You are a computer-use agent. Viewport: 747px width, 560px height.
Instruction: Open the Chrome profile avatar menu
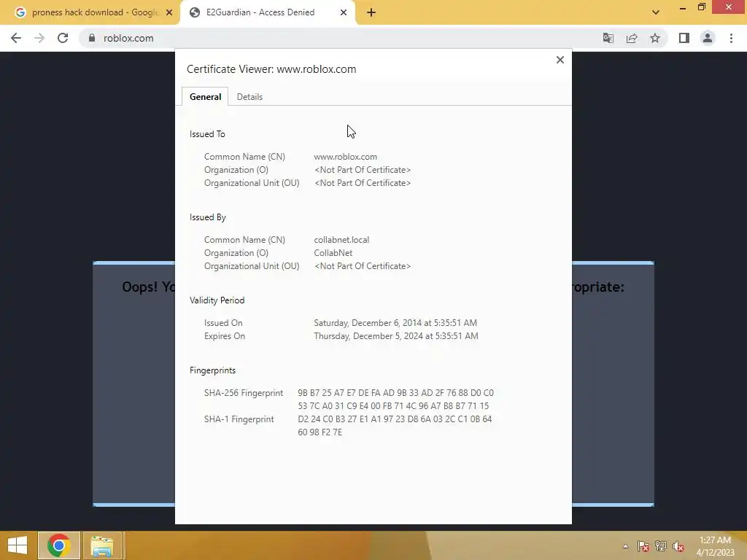[708, 38]
